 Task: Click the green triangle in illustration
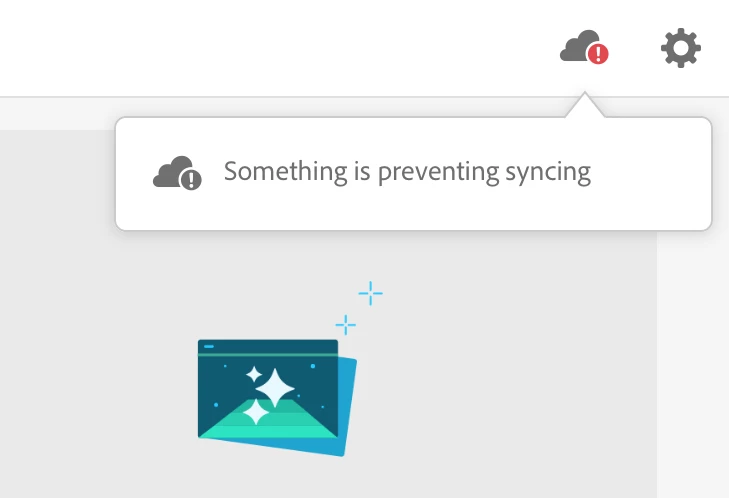(268, 419)
